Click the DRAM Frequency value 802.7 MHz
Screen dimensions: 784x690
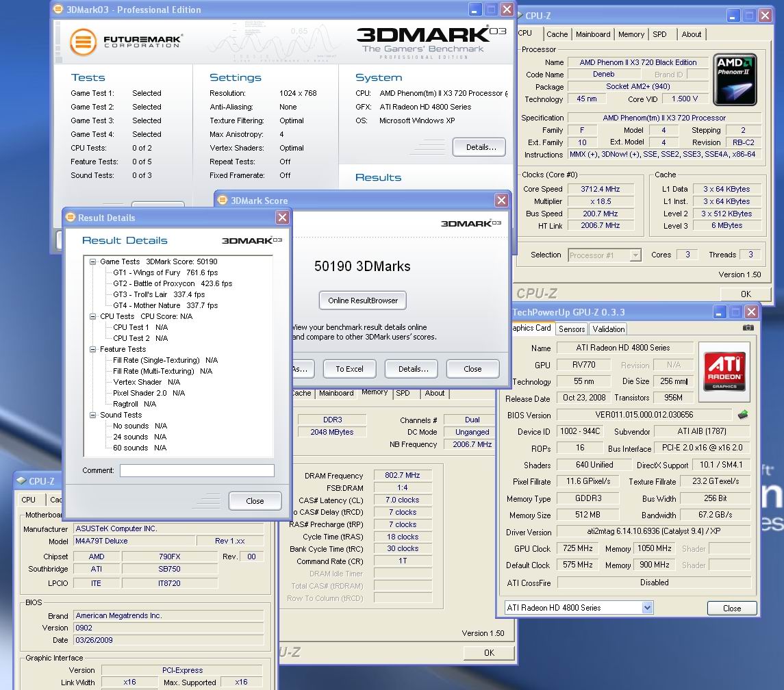coord(402,476)
